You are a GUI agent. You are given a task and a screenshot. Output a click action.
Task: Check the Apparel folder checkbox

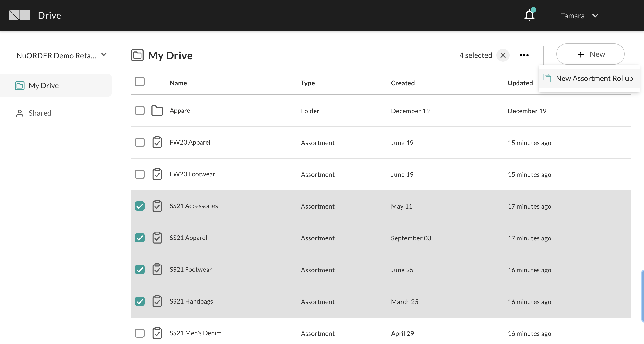pos(140,110)
